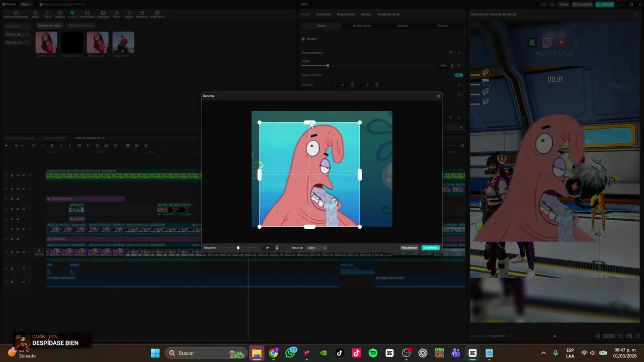Open Archivos multimedia panel in CapCut
Screen dimensions: 644x362
pyautogui.click(x=16, y=14)
